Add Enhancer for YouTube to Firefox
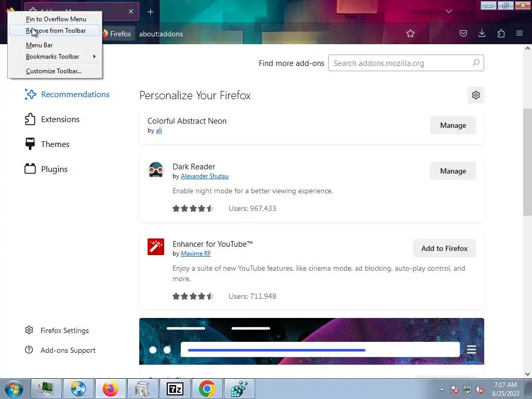Image resolution: width=532 pixels, height=399 pixels. coord(445,248)
